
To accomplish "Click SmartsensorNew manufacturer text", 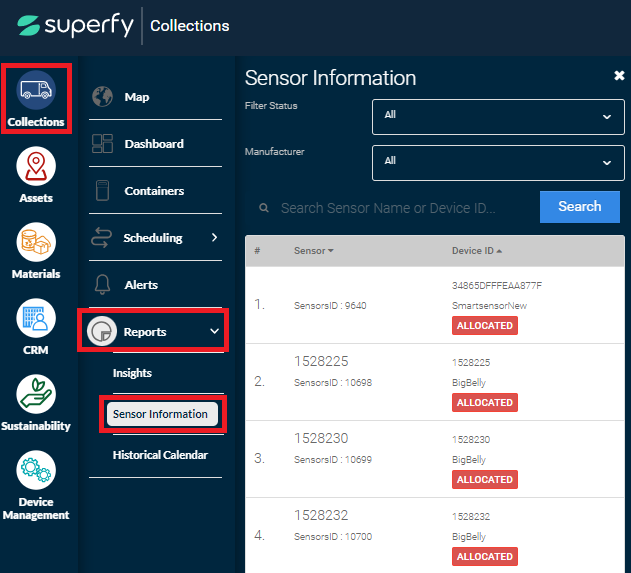I will (x=489, y=305).
